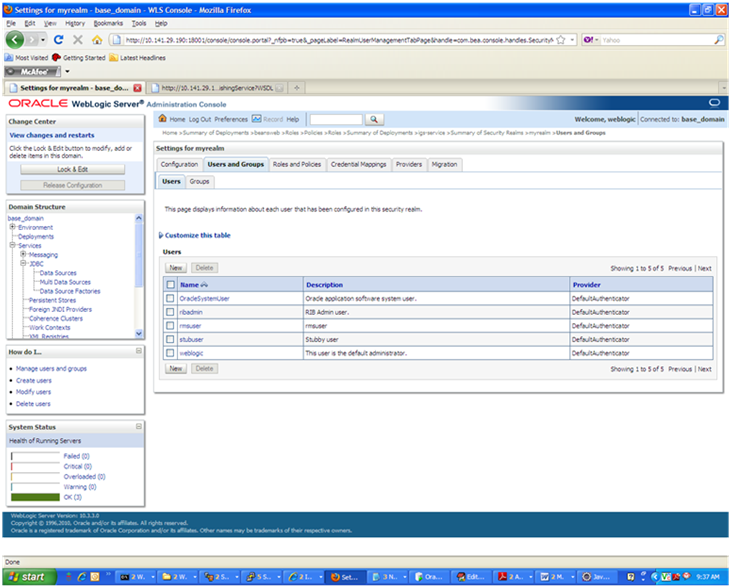Check the box for OracleSystemUser
This screenshot has height=587, width=730.
pos(170,298)
